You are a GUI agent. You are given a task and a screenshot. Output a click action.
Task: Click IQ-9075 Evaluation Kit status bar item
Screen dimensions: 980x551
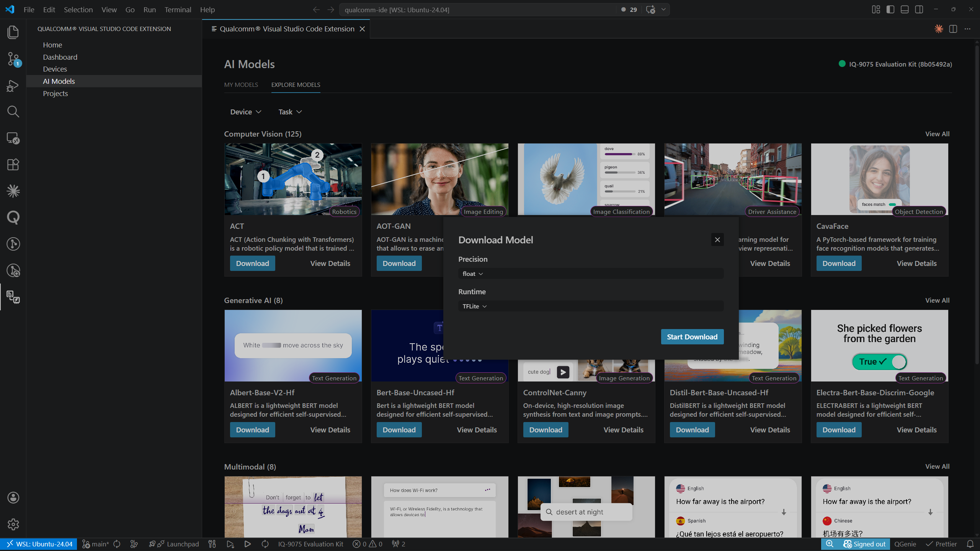coord(310,544)
